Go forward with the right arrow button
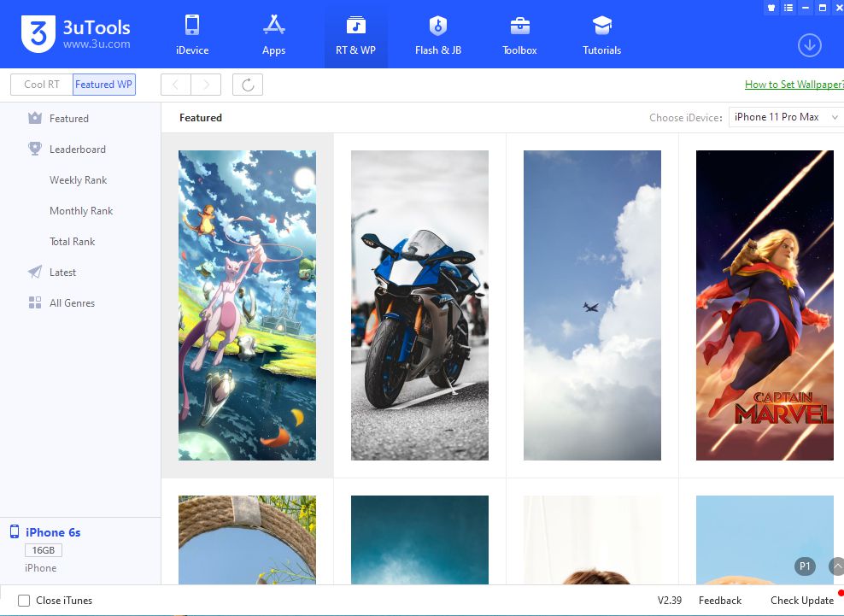 tap(206, 85)
